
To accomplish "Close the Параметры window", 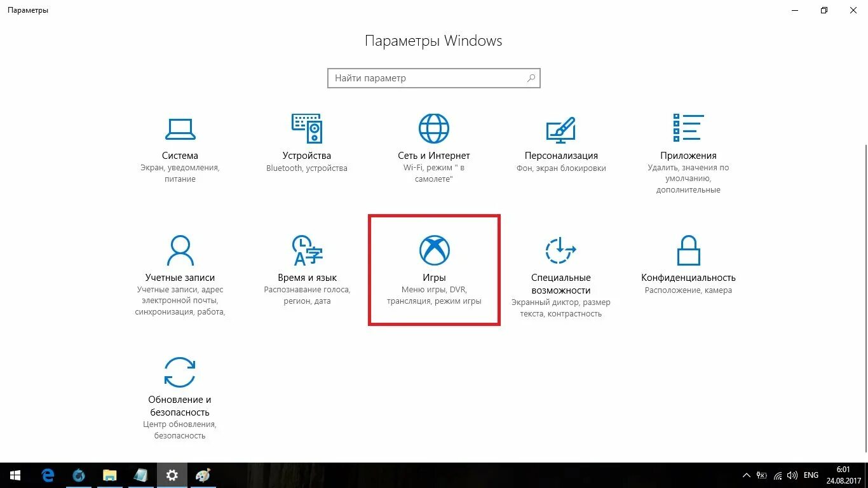I will pos(853,10).
